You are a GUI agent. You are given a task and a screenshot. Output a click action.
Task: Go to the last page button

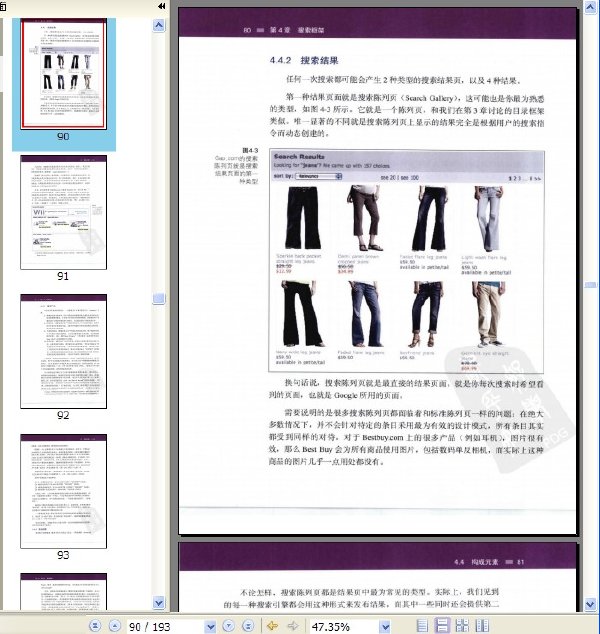pos(248,626)
